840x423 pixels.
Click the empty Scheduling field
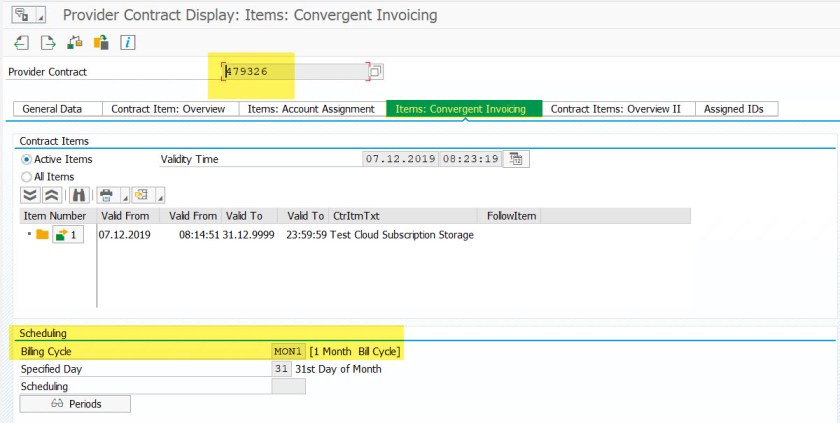(x=288, y=386)
